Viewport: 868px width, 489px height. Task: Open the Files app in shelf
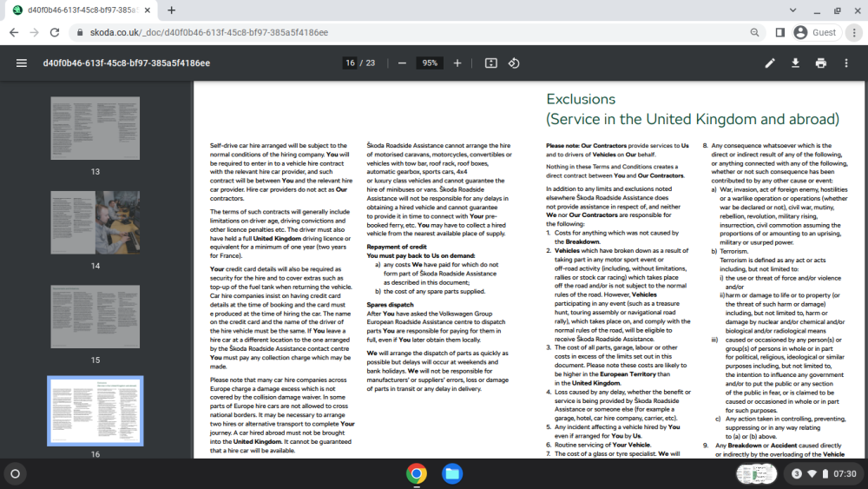click(452, 474)
